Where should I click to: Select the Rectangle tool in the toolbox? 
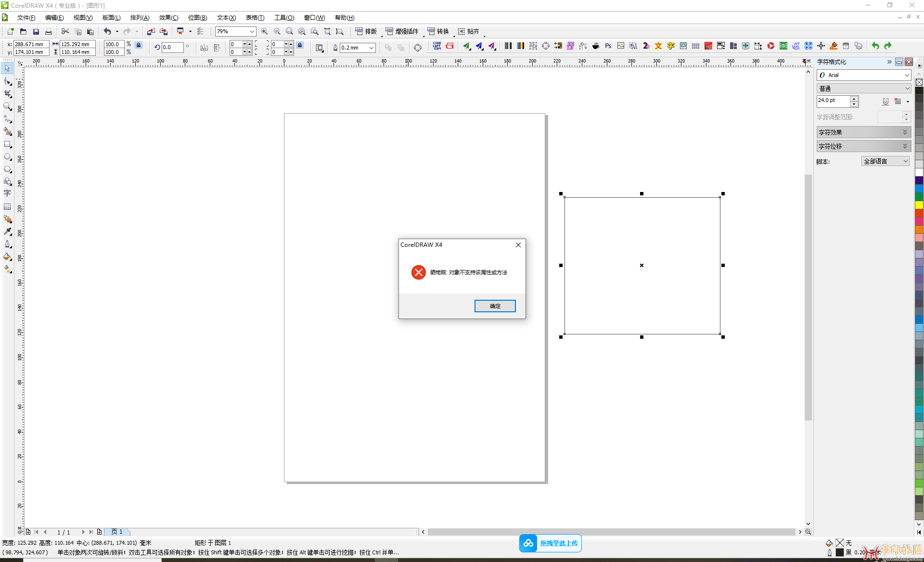7,144
